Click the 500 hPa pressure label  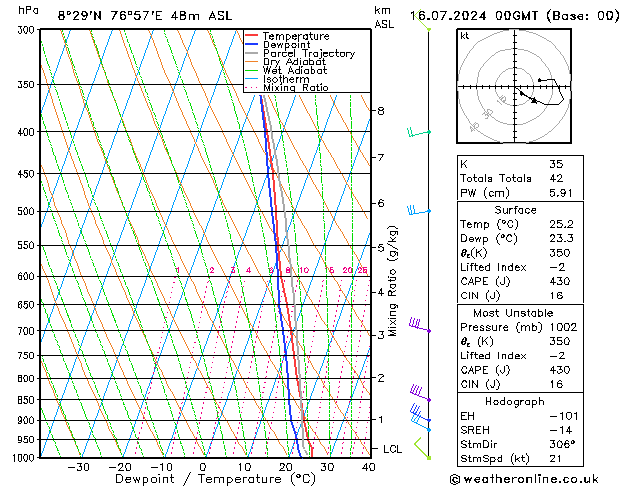[x=28, y=211]
